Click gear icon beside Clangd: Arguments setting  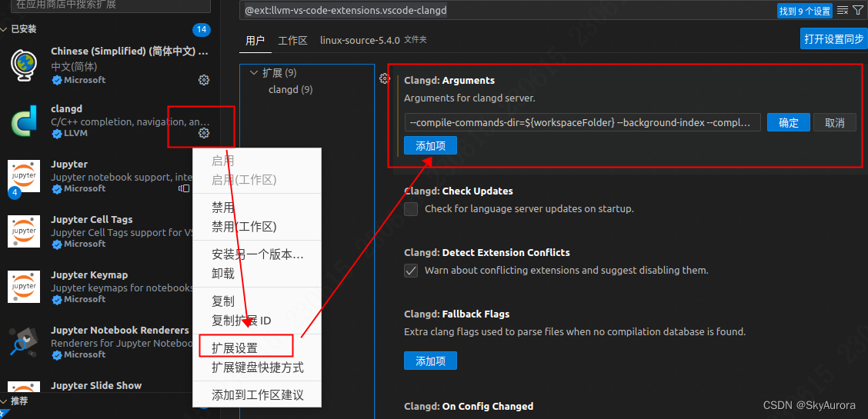point(384,79)
